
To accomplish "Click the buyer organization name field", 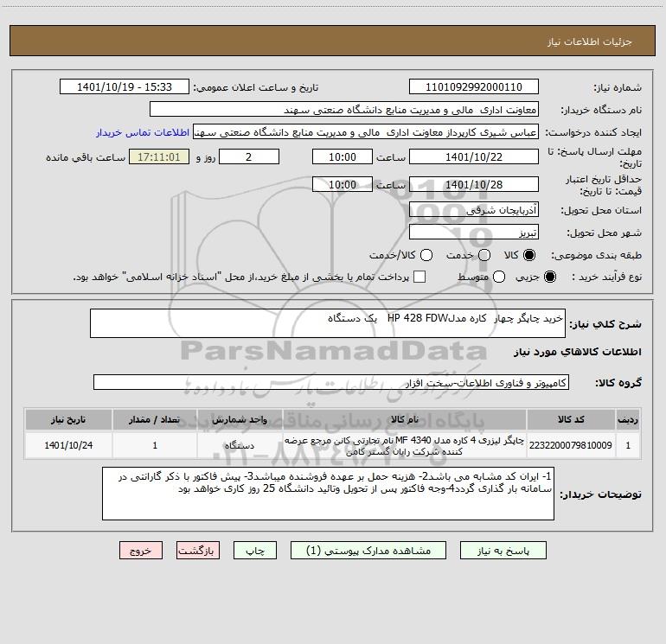I will point(344,110).
